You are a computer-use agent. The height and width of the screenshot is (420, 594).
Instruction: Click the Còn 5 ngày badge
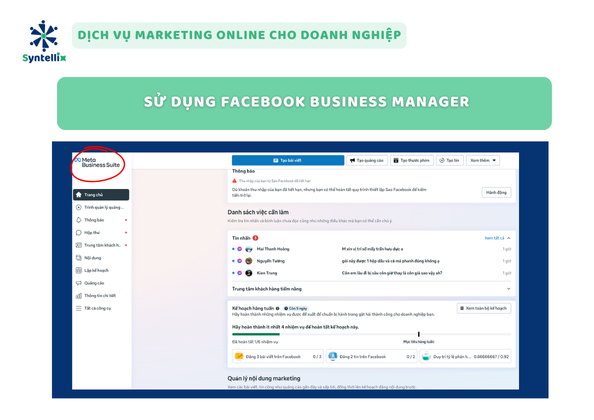(x=296, y=308)
